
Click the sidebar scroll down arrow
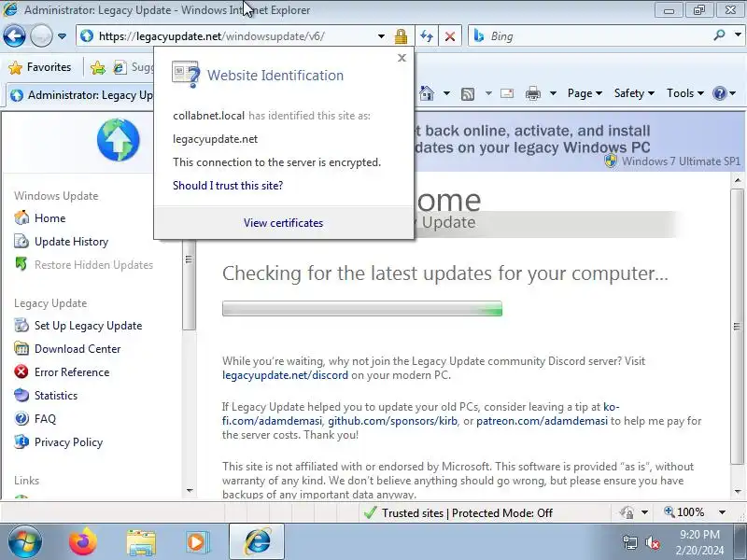(x=190, y=491)
